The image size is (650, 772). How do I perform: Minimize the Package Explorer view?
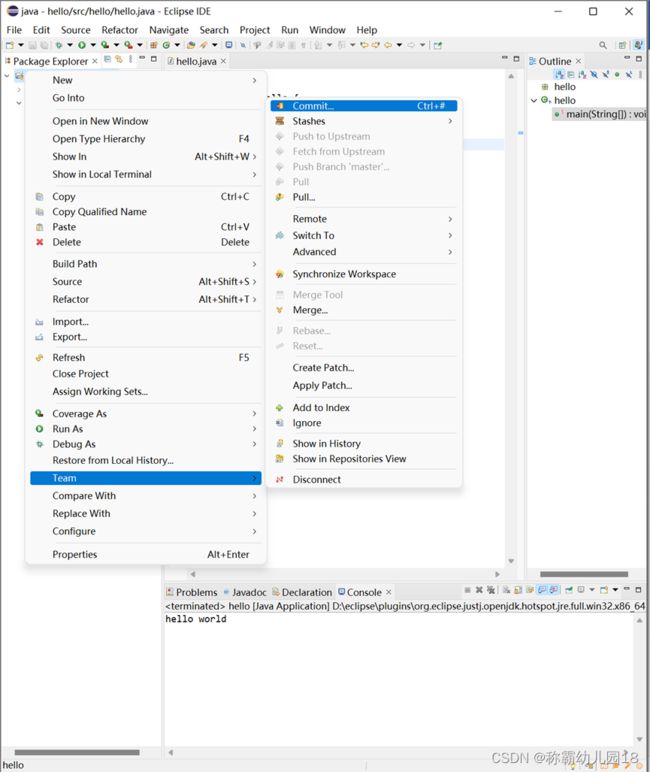(142, 59)
